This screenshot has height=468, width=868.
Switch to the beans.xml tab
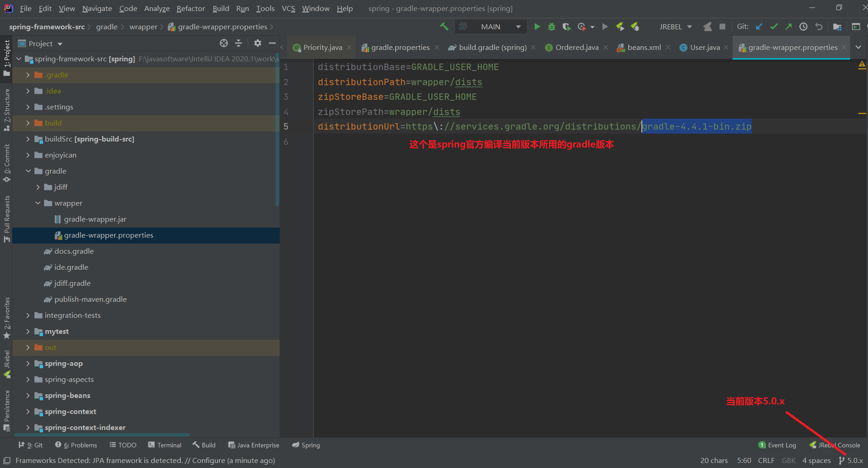[644, 47]
